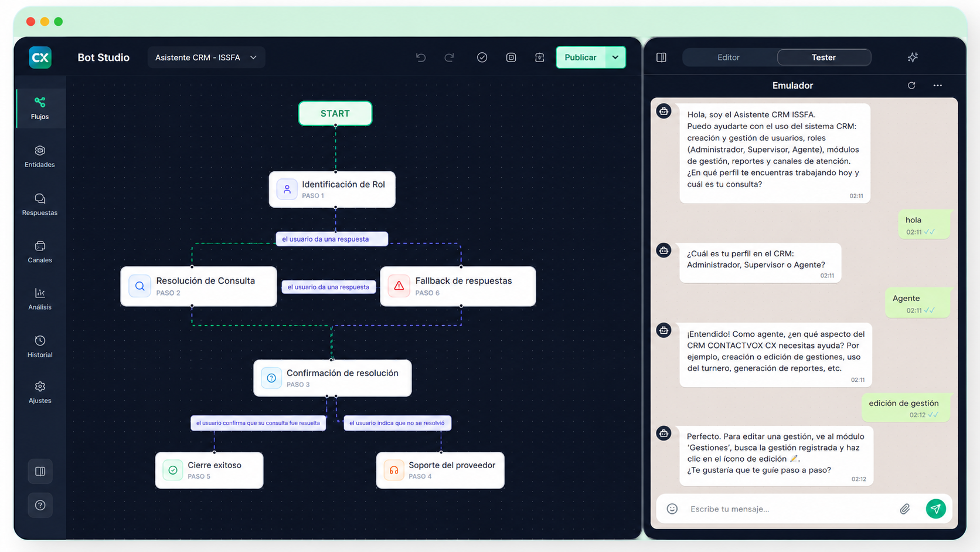Click the headset icon in Soporte del proveedor
Image resolution: width=980 pixels, height=552 pixels.
(x=394, y=470)
